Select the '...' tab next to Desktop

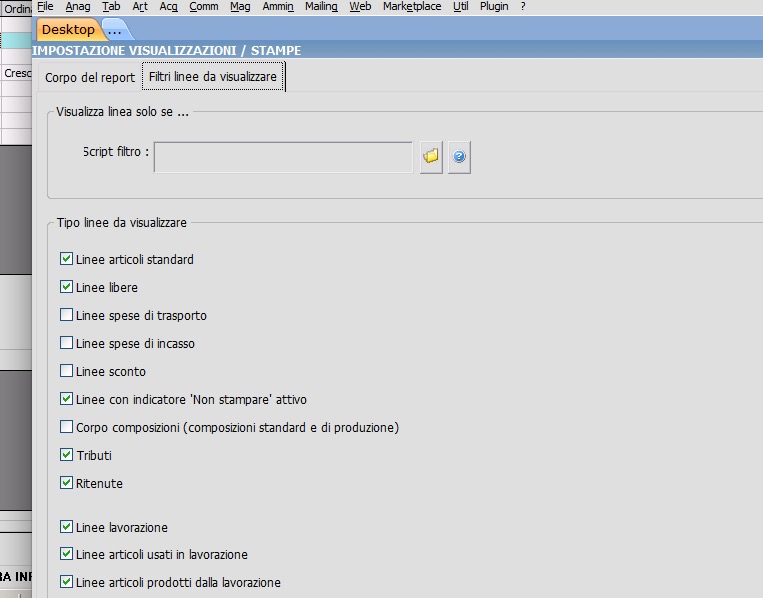tap(115, 30)
